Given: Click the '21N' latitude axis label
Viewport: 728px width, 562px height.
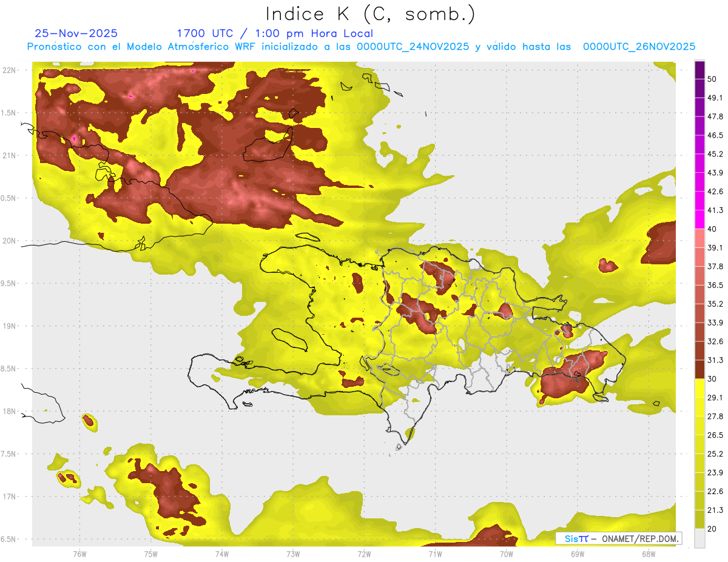Looking at the screenshot, I should [x=9, y=155].
